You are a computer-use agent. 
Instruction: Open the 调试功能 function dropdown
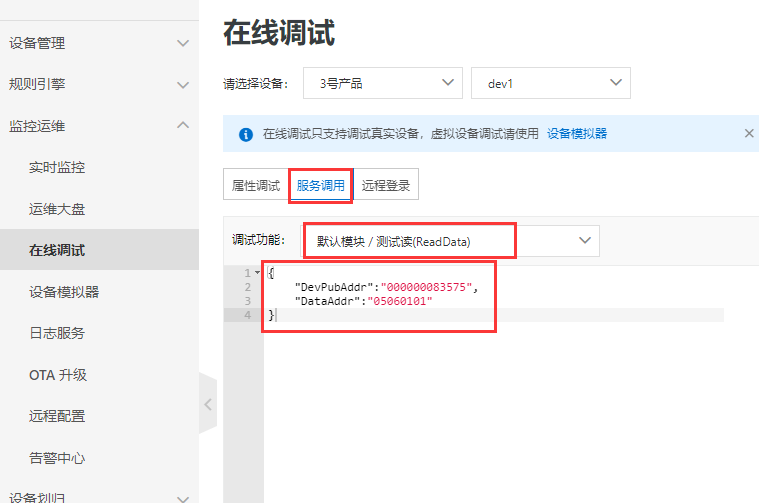tap(451, 241)
